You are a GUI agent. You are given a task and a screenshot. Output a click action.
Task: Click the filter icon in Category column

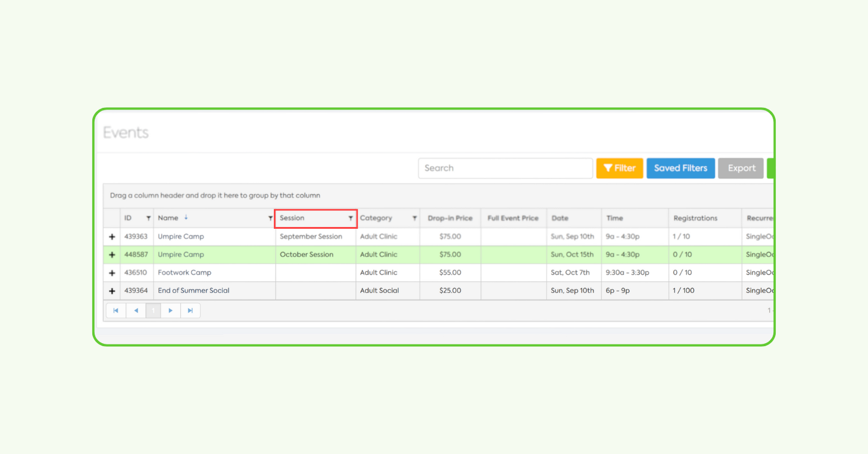point(414,219)
